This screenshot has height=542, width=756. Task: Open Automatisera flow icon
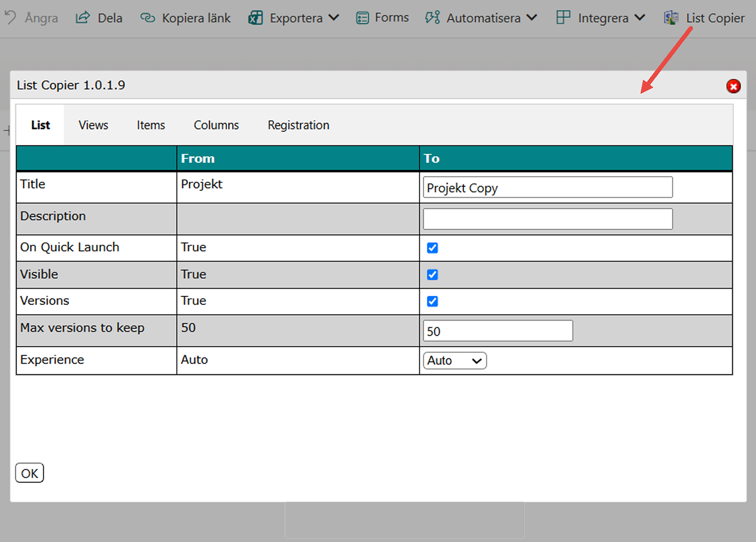(432, 17)
